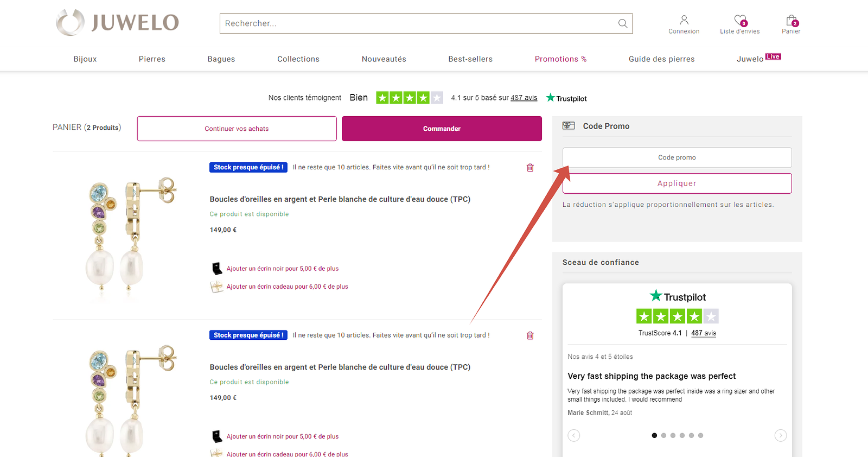Screen dimensions: 868x457
Task: Open Promotions % page
Action: tap(561, 59)
